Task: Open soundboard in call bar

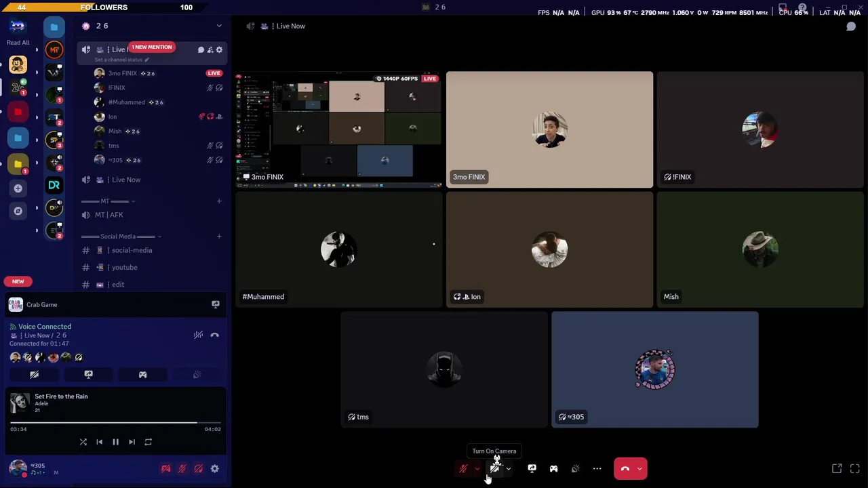Action: (575, 468)
